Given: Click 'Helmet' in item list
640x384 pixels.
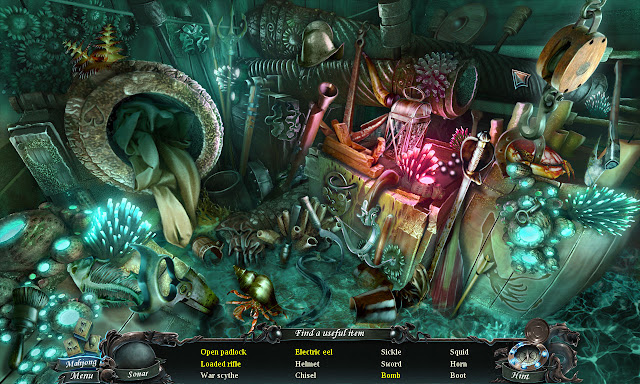Looking at the screenshot, I should coord(307,364).
